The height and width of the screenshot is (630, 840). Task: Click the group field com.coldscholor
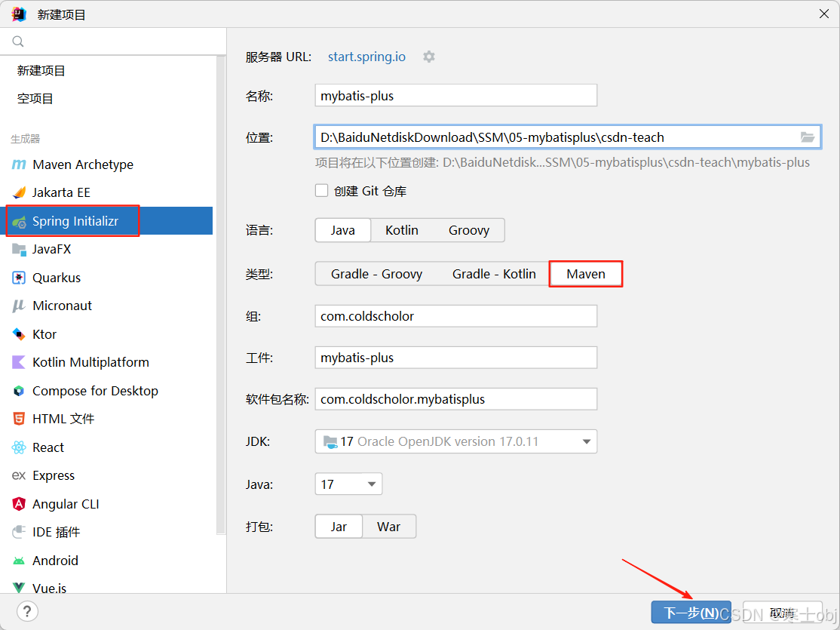click(x=456, y=316)
